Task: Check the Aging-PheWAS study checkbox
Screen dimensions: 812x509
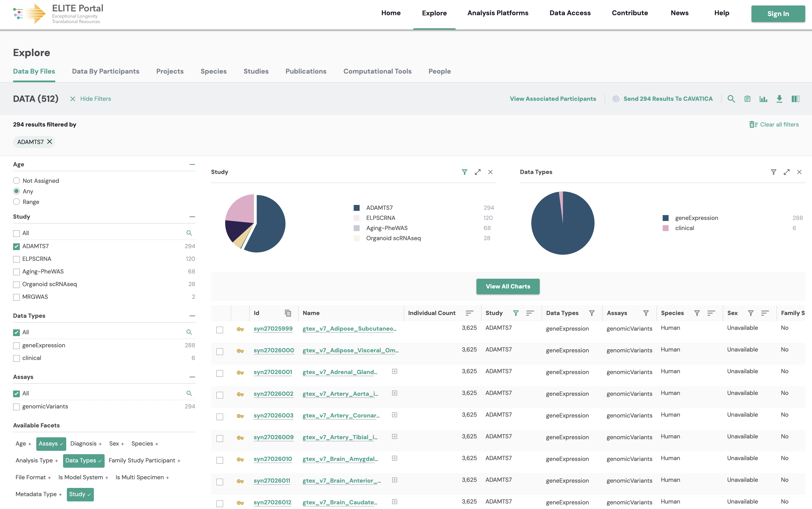Action: coord(16,272)
